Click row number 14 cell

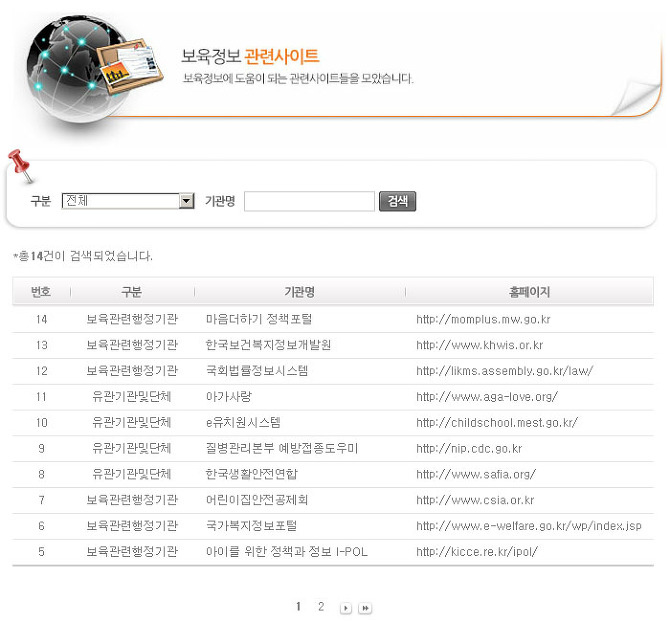pos(41,319)
